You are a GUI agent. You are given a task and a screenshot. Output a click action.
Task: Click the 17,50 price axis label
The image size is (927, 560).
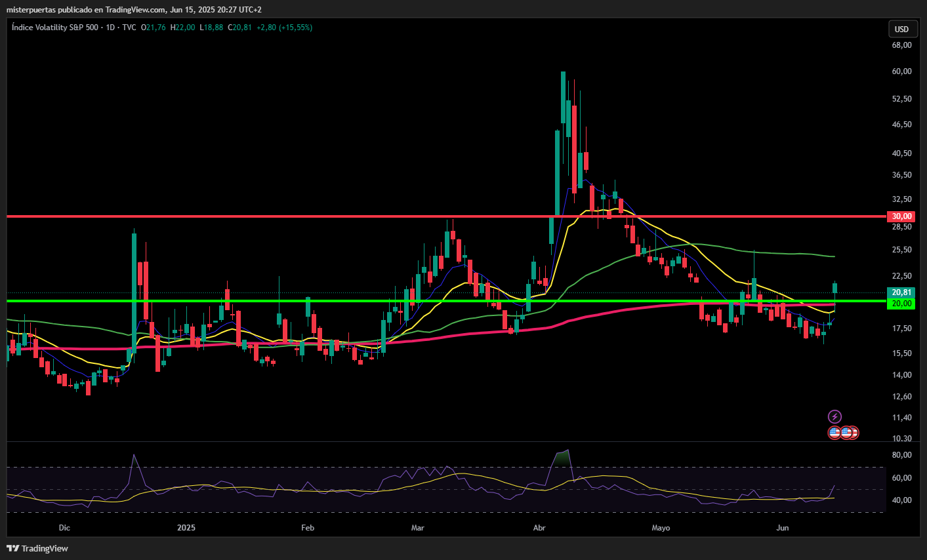coord(902,329)
